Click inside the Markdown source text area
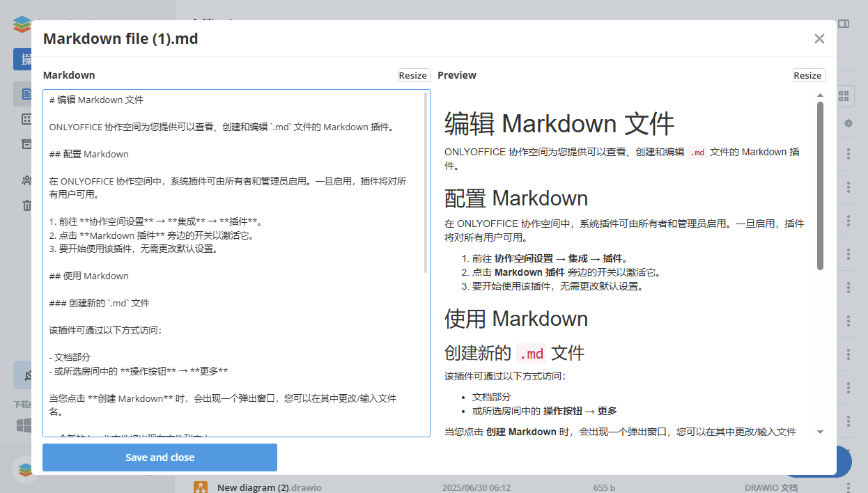 (x=235, y=263)
